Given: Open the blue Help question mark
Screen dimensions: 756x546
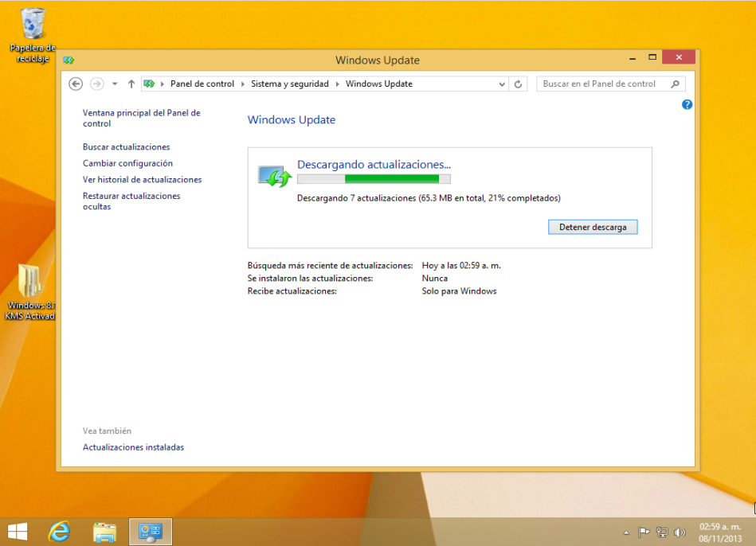Looking at the screenshot, I should (x=687, y=104).
